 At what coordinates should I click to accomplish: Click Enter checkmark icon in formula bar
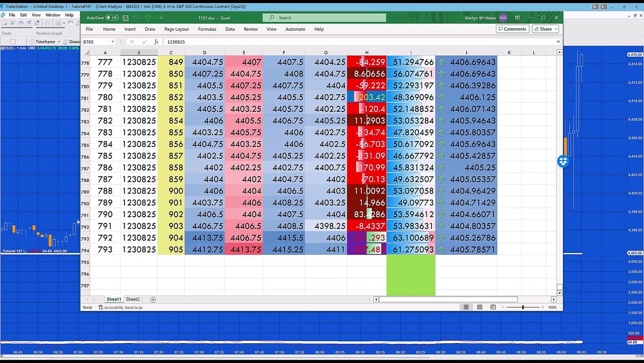145,42
